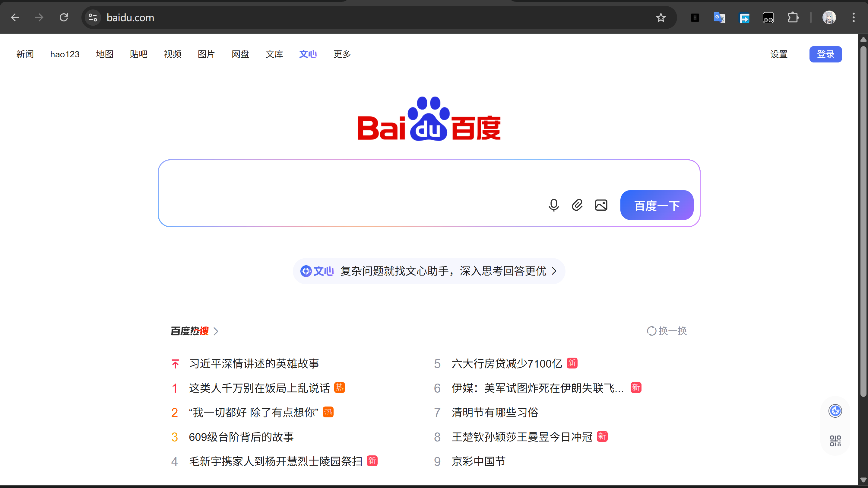The image size is (868, 488).
Task: Open the 新闻 navigation item
Action: tap(25, 54)
